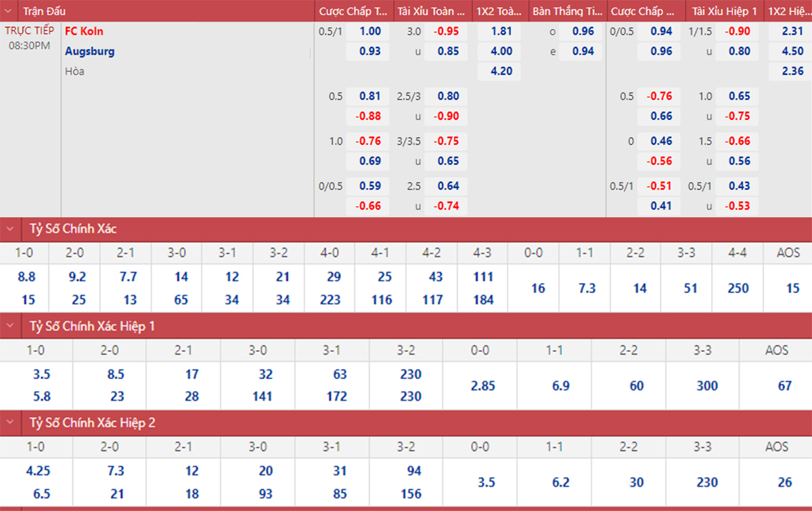Select the 2.31 first-half 1X2 odds
The width and height of the screenshot is (812, 511).
click(792, 31)
